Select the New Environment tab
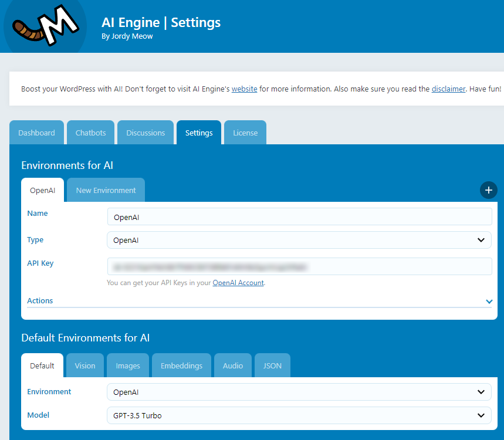The width and height of the screenshot is (504, 440). tap(106, 190)
